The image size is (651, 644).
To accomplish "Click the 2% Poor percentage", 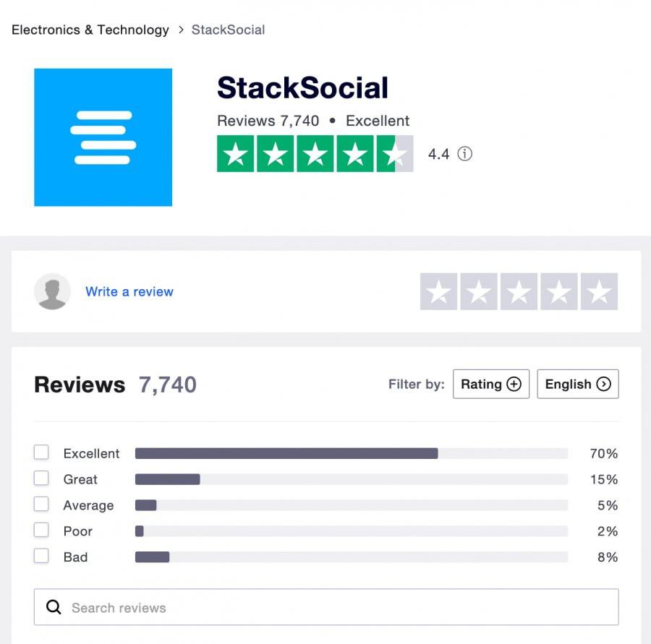I will click(x=608, y=531).
